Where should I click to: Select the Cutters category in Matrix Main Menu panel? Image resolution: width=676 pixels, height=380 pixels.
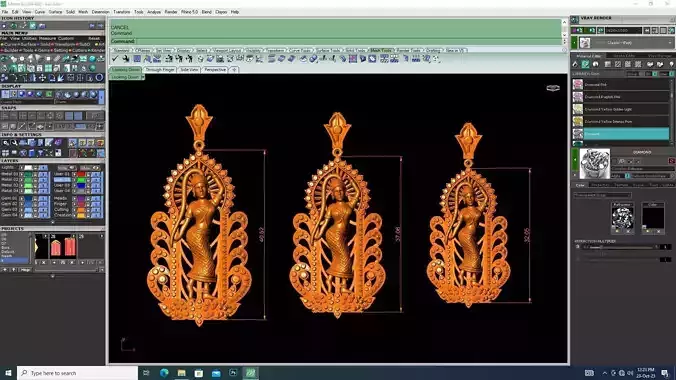[x=79, y=50]
